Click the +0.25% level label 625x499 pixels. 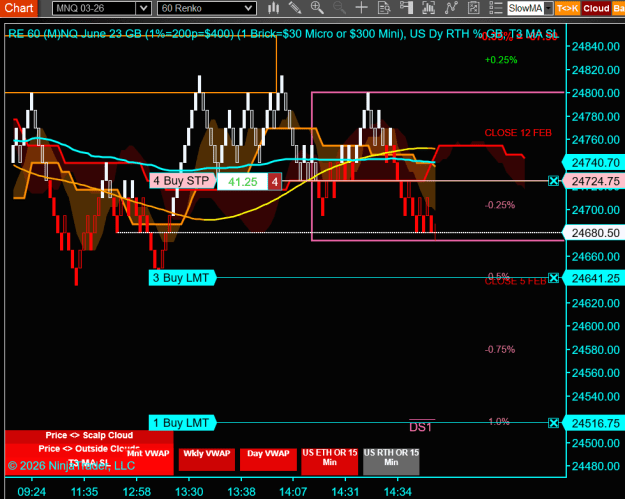pyautogui.click(x=501, y=60)
